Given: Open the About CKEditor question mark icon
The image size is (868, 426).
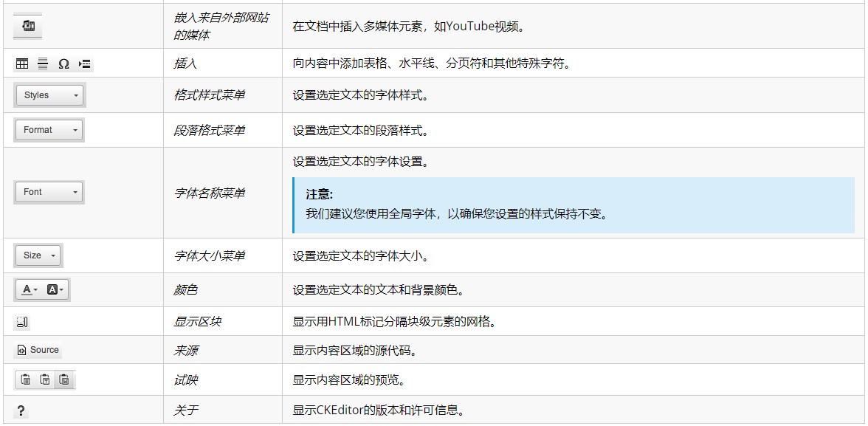Looking at the screenshot, I should pyautogui.click(x=22, y=409).
